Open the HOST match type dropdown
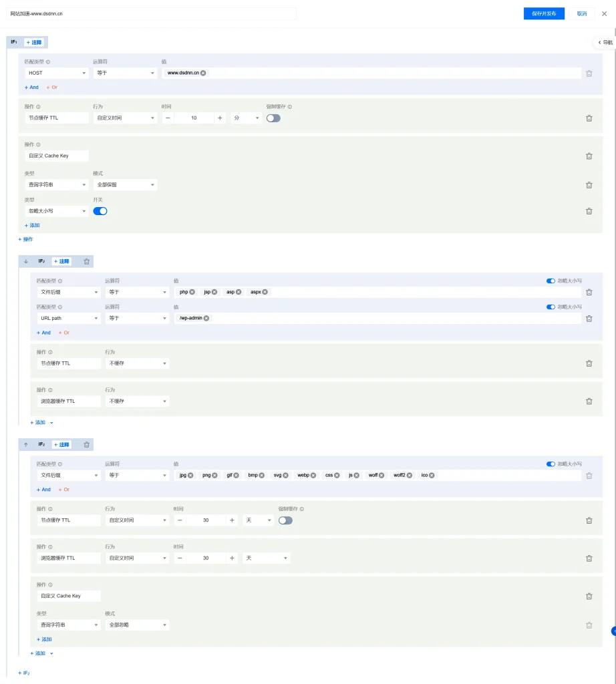This screenshot has width=616, height=684. click(56, 73)
